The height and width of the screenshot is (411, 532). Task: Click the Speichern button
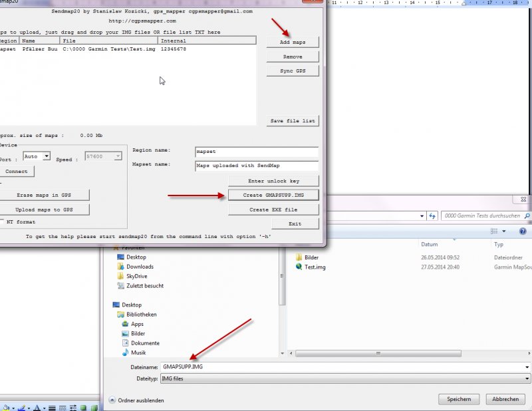tap(459, 399)
